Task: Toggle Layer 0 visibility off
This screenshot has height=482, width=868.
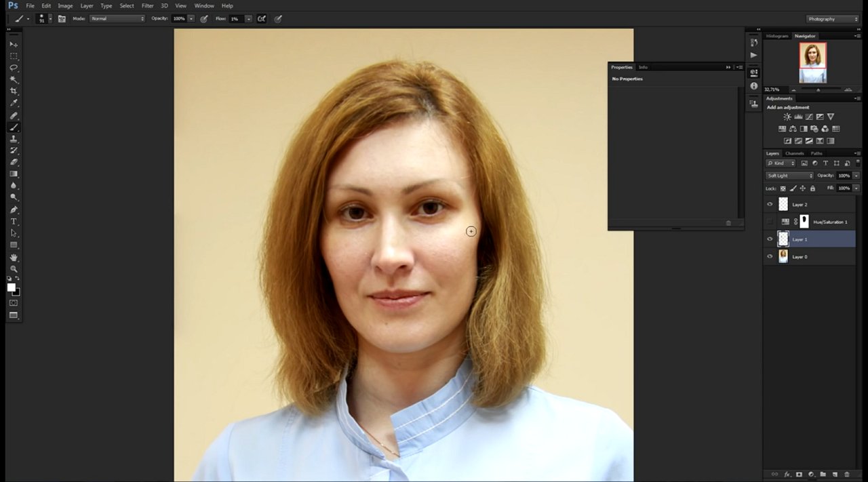Action: [x=770, y=256]
